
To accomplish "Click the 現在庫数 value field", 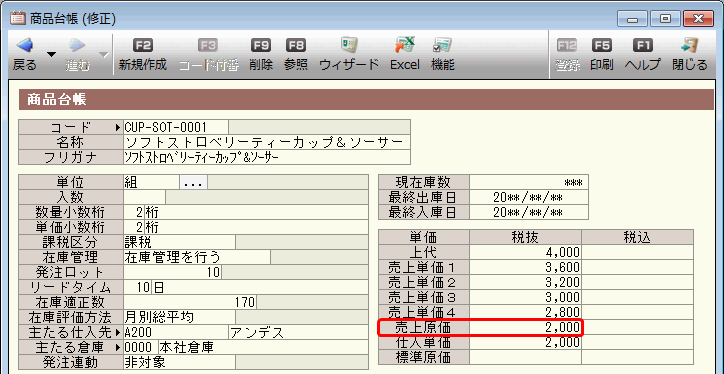I will [529, 182].
